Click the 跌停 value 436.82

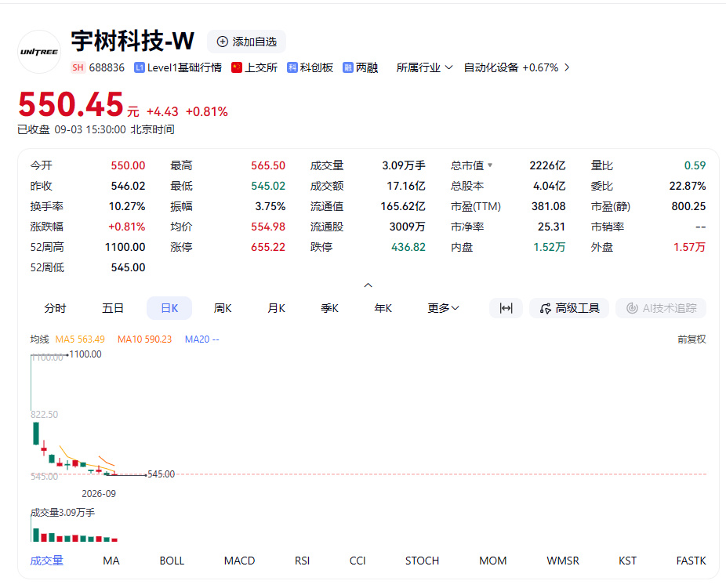[408, 247]
